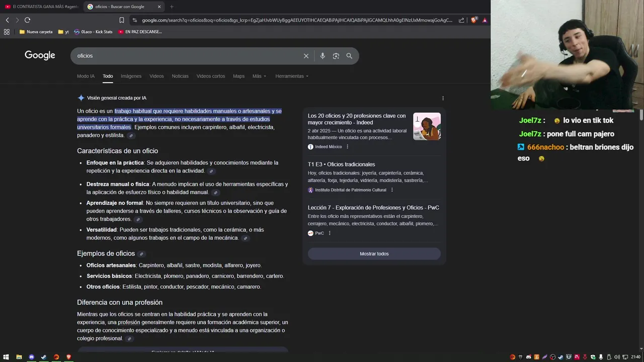This screenshot has width=644, height=362.
Task: Start voice search with the microphone icon
Action: [x=323, y=56]
